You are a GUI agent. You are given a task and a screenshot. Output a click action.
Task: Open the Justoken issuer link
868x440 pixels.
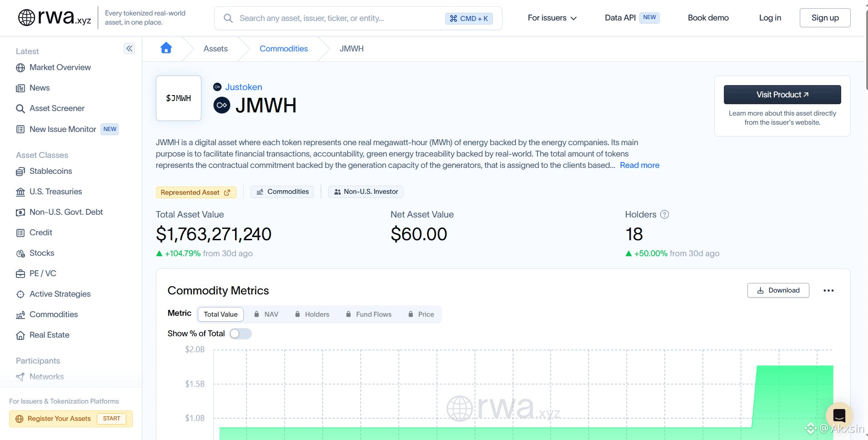click(x=244, y=87)
